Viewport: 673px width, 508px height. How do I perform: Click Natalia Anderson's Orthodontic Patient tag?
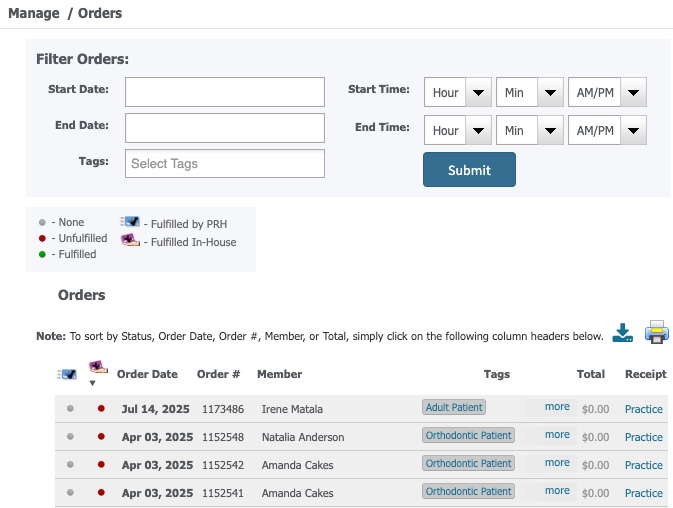(468, 435)
